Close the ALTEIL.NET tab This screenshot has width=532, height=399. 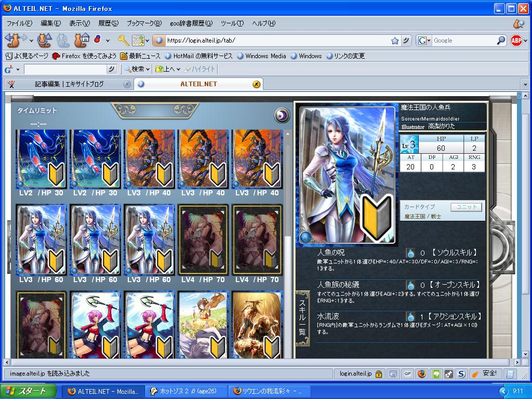(x=257, y=85)
